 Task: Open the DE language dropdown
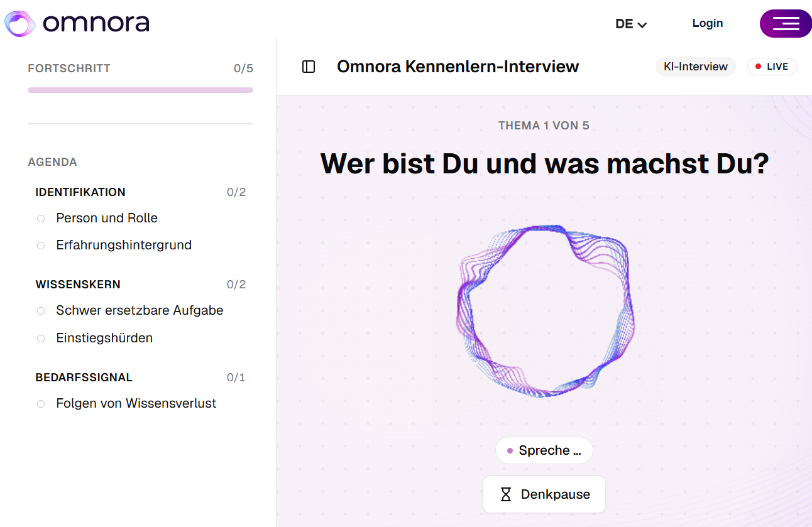click(631, 24)
